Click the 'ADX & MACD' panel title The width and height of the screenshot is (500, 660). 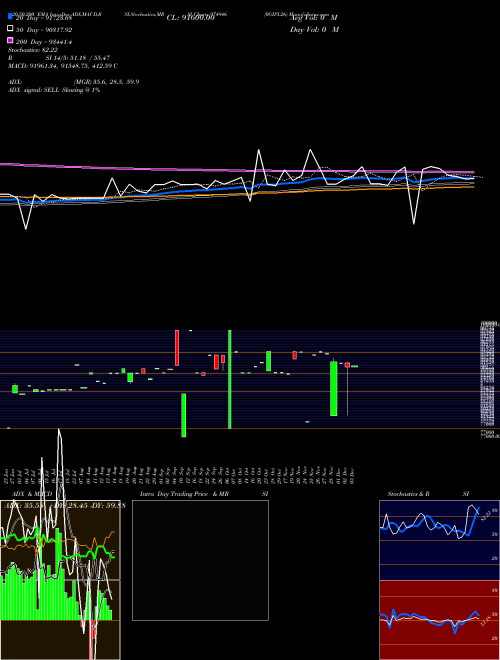point(32,494)
